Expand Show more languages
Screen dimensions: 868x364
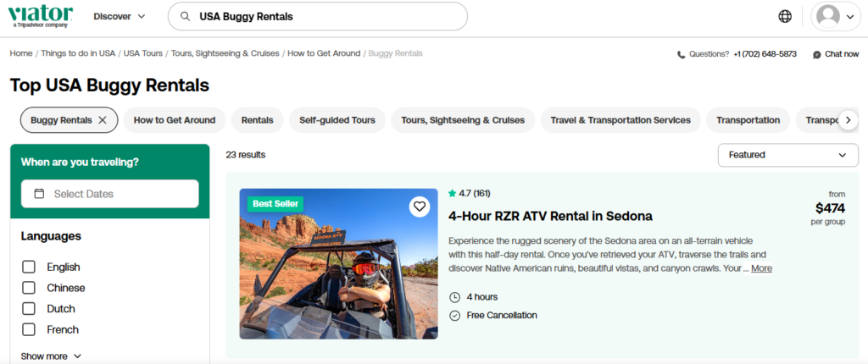coord(51,356)
